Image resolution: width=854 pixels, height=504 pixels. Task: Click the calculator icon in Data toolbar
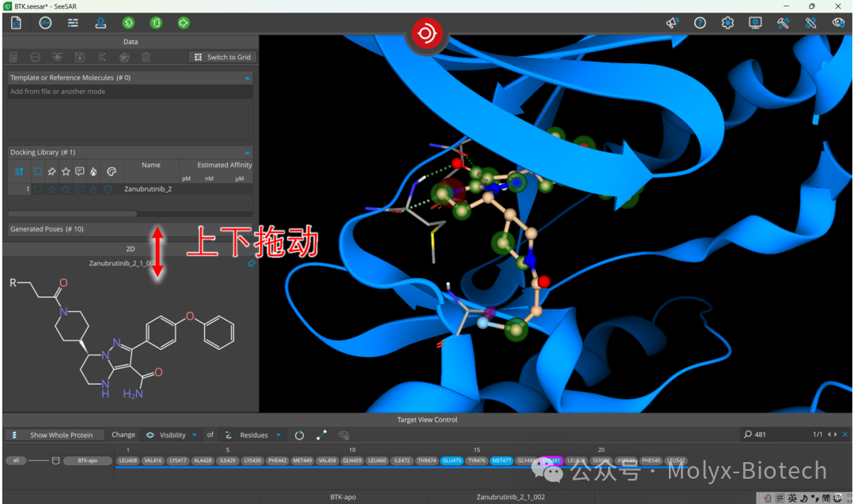point(13,57)
